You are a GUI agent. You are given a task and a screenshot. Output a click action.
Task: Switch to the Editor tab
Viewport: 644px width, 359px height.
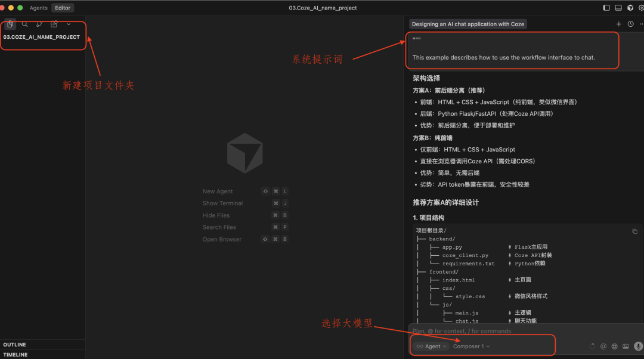pos(63,8)
